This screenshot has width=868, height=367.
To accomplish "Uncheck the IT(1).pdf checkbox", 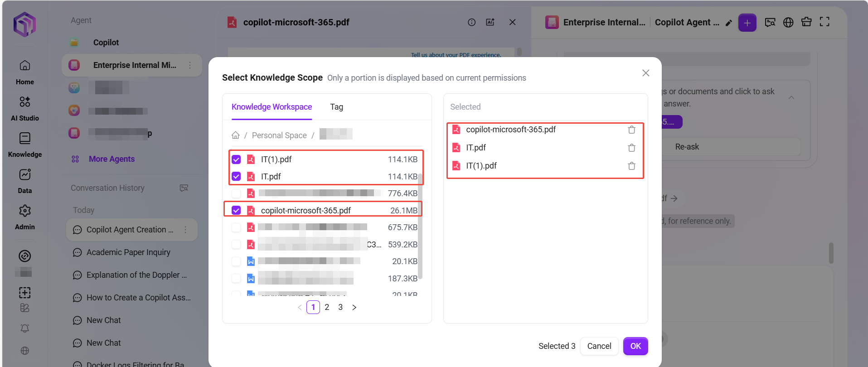I will point(236,159).
